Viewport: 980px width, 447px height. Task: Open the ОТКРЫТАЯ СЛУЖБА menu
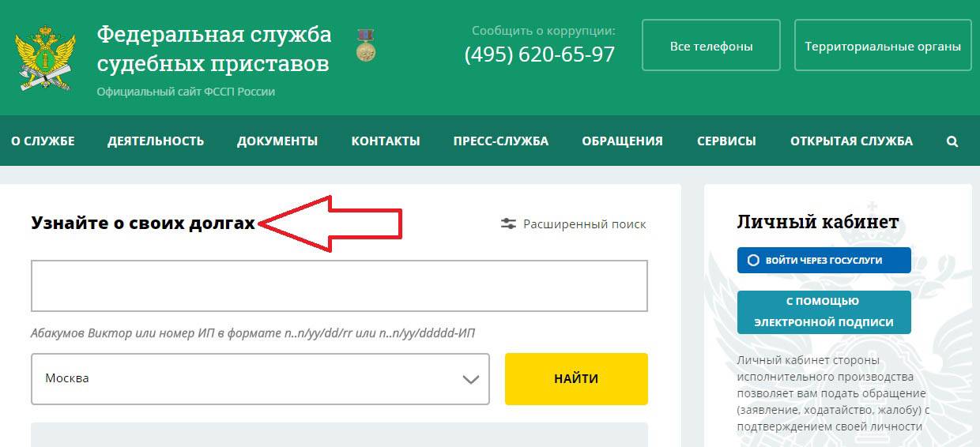coord(851,141)
